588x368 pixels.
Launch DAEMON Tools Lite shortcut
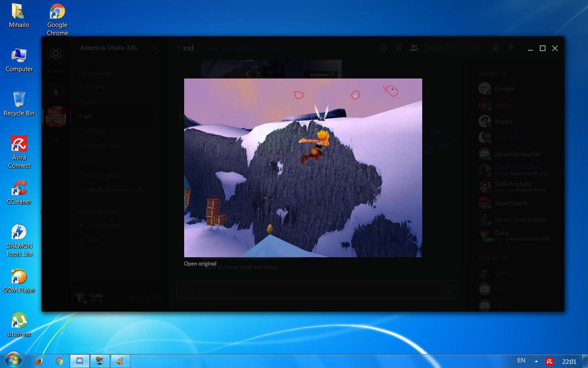[19, 240]
